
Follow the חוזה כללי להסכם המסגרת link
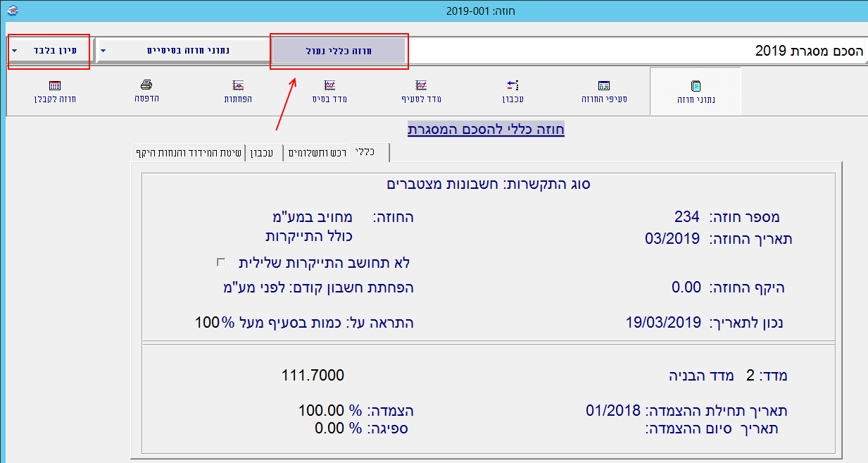pos(486,130)
